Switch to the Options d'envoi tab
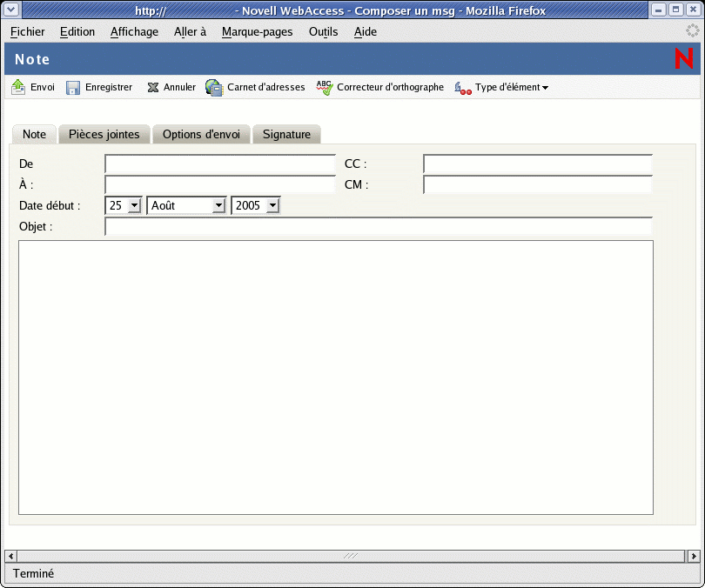 pyautogui.click(x=201, y=134)
